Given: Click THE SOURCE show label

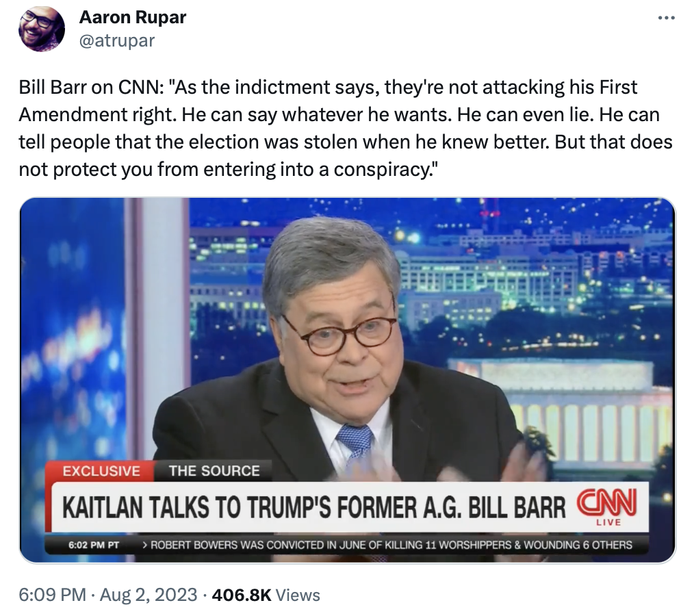Looking at the screenshot, I should coord(214,471).
